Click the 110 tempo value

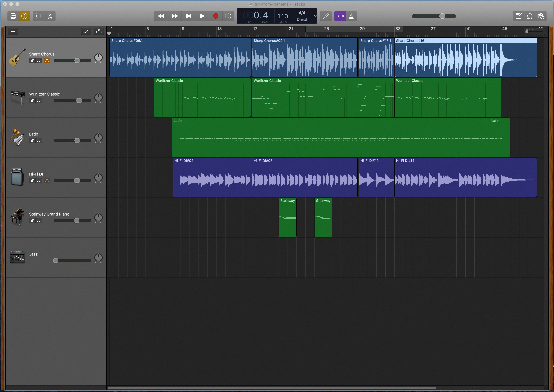click(282, 16)
